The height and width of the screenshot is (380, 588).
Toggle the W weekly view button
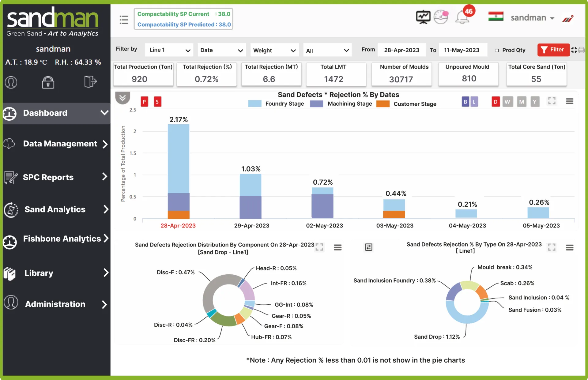[x=507, y=102]
